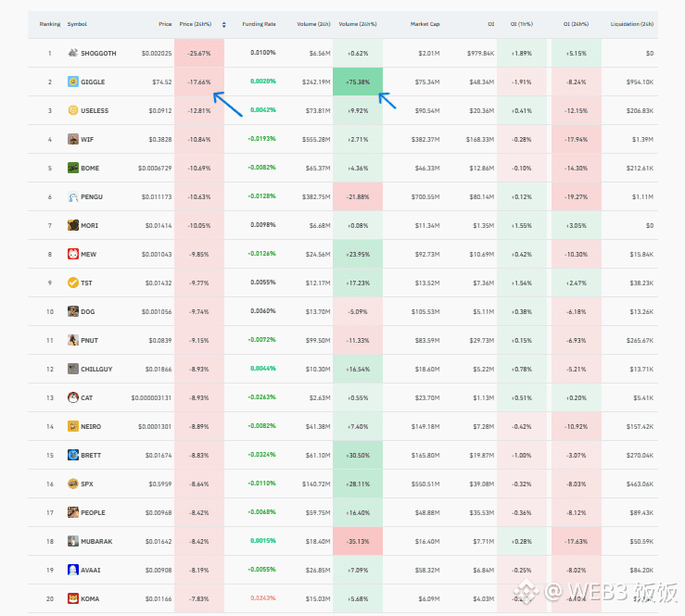Viewport: 685px width, 616px height.
Task: Click the WIF dog icon
Action: (73, 139)
